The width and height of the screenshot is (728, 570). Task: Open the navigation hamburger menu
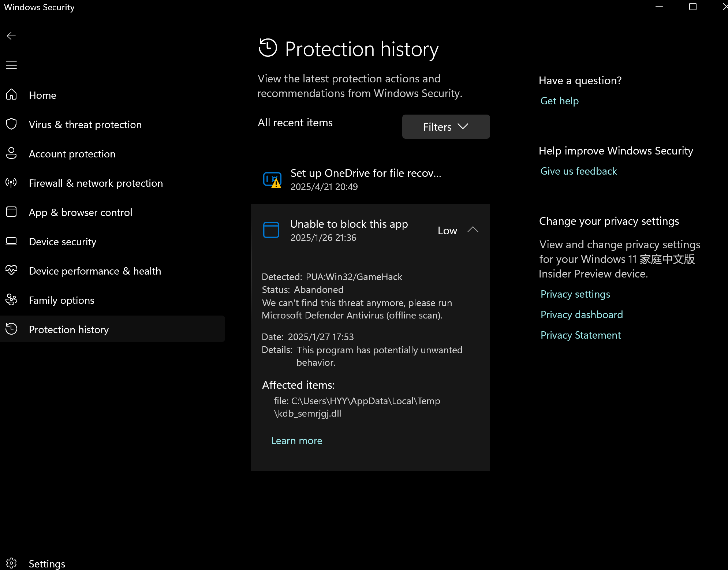[11, 65]
